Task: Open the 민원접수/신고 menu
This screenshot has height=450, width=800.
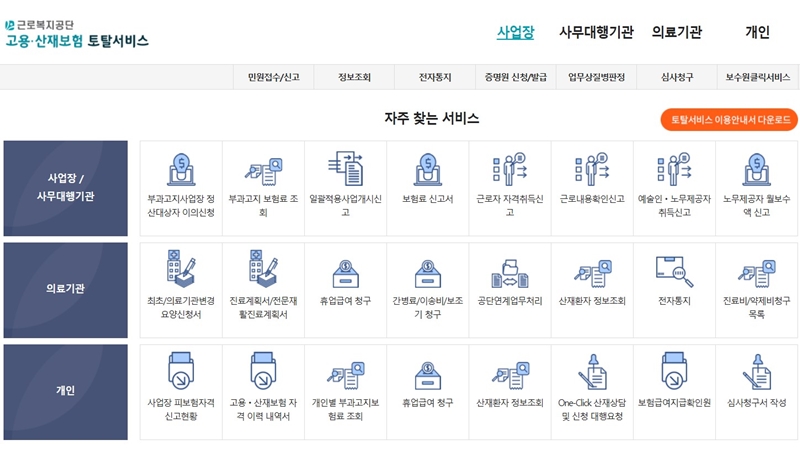Action: click(273, 77)
